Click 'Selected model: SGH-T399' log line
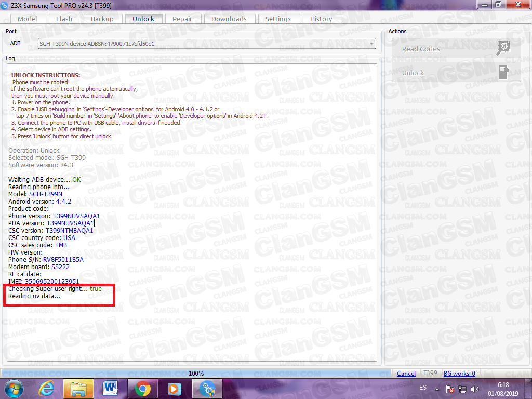Viewport: 532px width, 399px height. point(47,158)
